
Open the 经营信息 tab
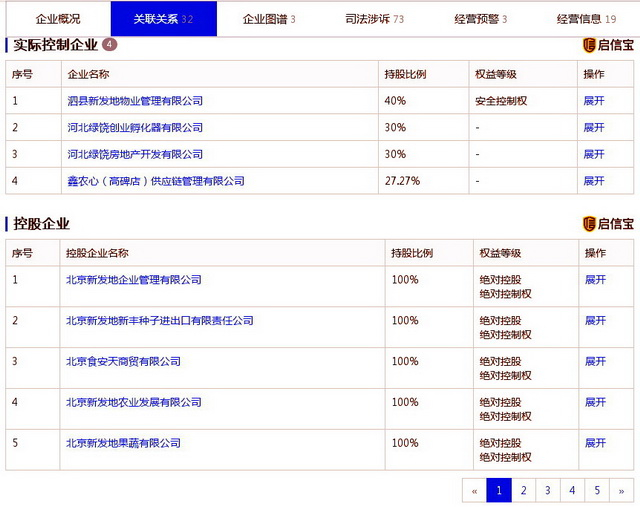[x=586, y=19]
